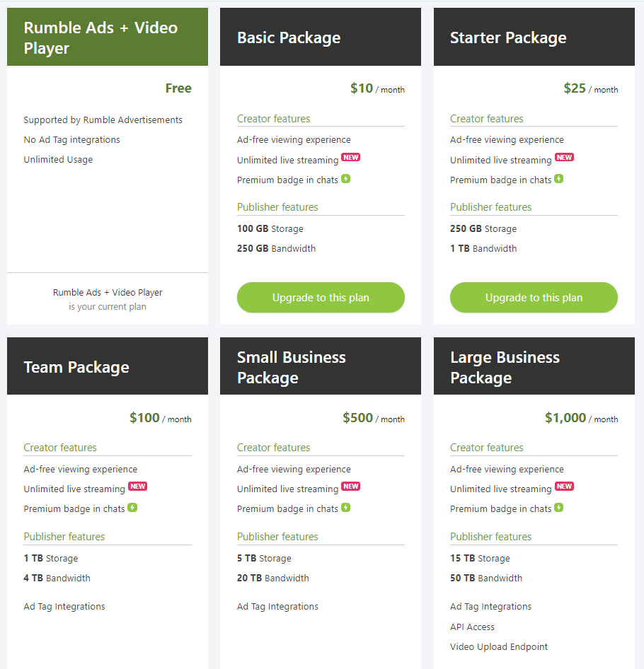Click Creator features heading in Small Business Package
644x669 pixels.
click(x=273, y=448)
